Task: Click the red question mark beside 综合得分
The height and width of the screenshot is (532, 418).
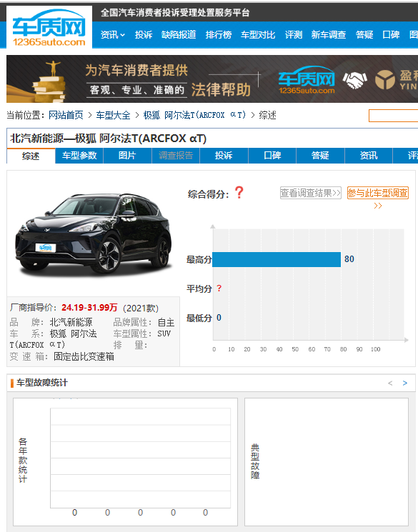Action: point(239,193)
